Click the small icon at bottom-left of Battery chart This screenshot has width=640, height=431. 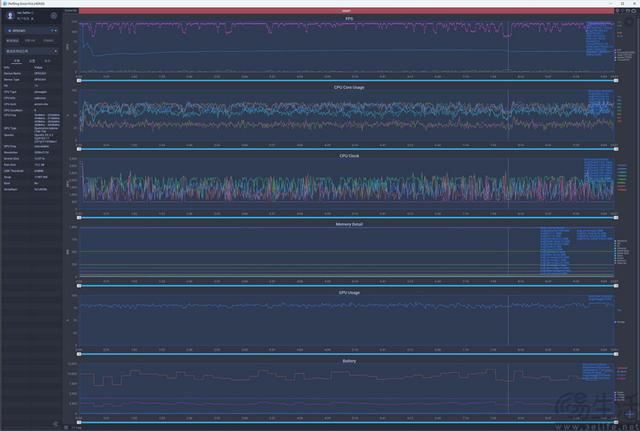(68, 426)
